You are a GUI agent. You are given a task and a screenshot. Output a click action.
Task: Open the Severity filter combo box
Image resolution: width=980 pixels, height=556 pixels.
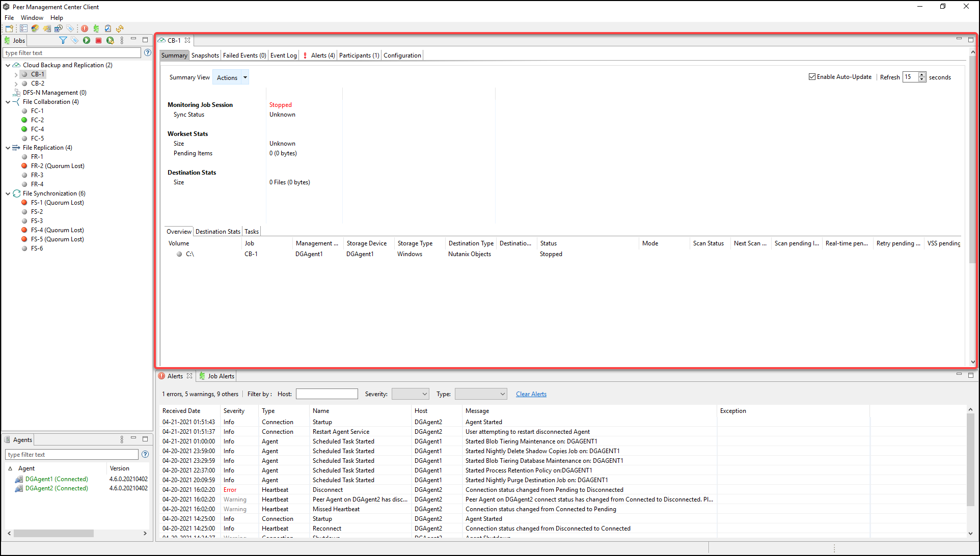(411, 394)
